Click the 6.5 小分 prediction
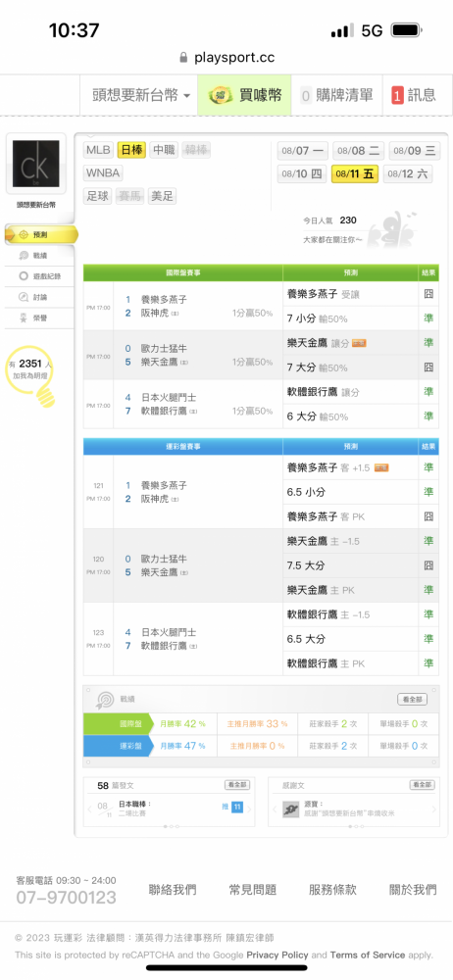This screenshot has width=453, height=980. point(306,492)
